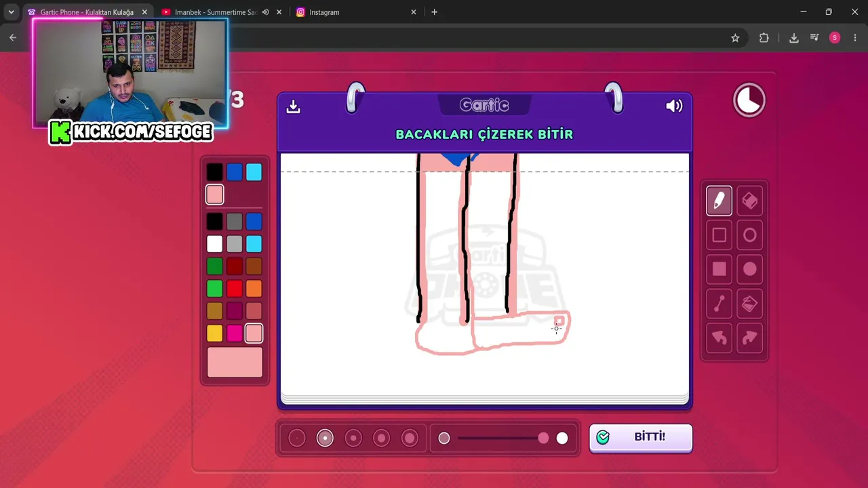This screenshot has width=868, height=488.
Task: Open the browser extensions puzzle icon
Action: pos(764,38)
